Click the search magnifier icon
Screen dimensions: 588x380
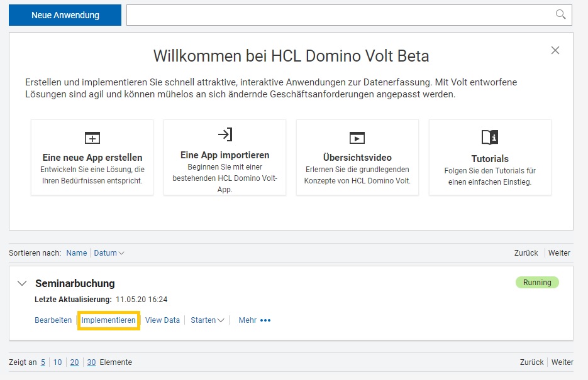(560, 14)
